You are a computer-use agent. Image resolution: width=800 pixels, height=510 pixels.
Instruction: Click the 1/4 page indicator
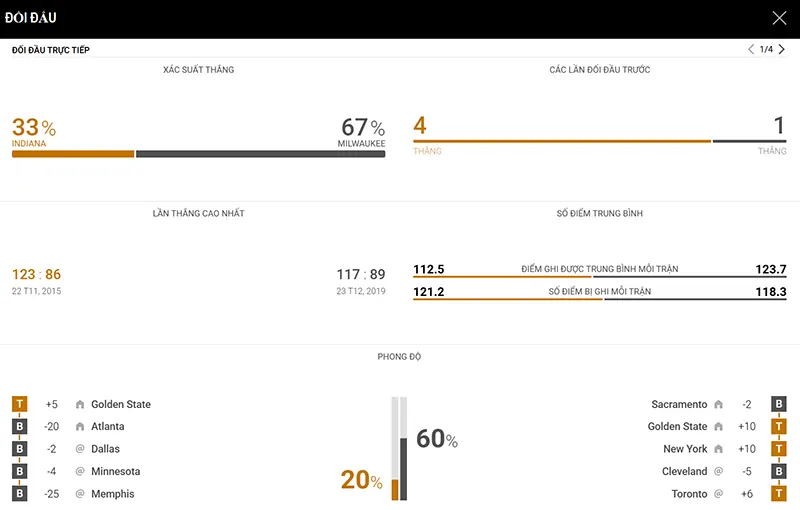(766, 49)
